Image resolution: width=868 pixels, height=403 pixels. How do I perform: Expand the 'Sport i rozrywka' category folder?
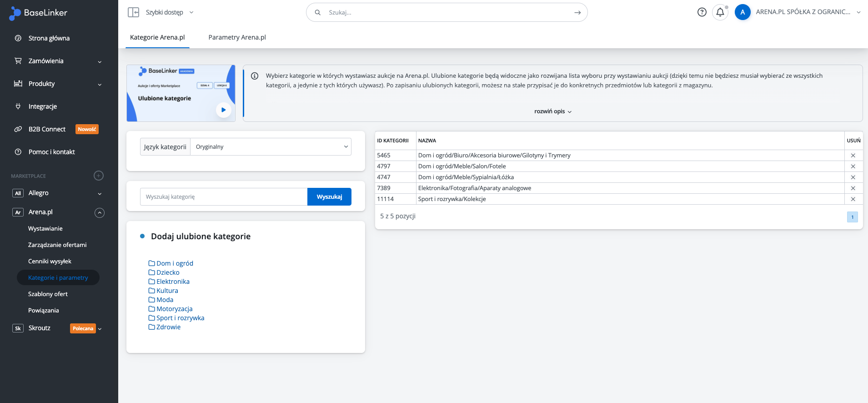coord(176,318)
